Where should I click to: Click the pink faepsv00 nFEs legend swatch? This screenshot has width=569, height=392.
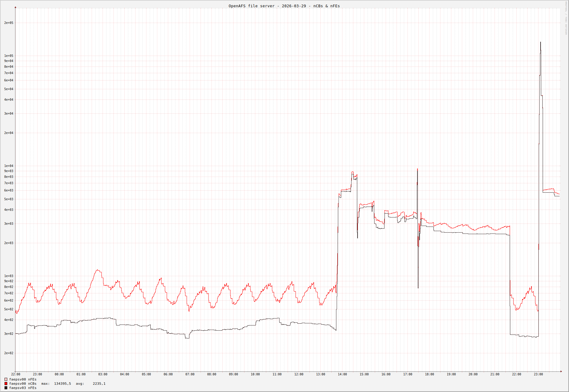[x=6, y=379]
